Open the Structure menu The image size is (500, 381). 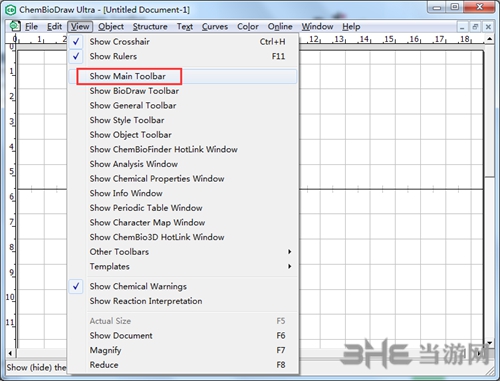pyautogui.click(x=150, y=26)
